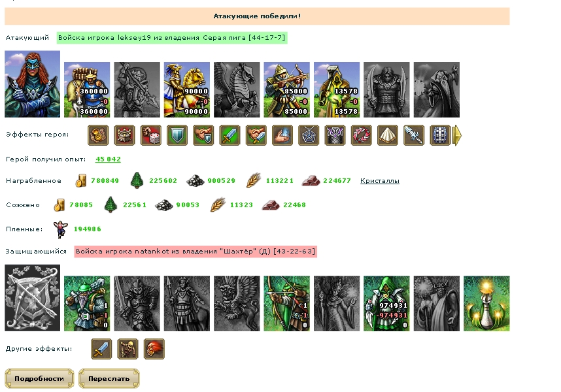Click attacker hero portrait with blue mask

[x=33, y=84]
